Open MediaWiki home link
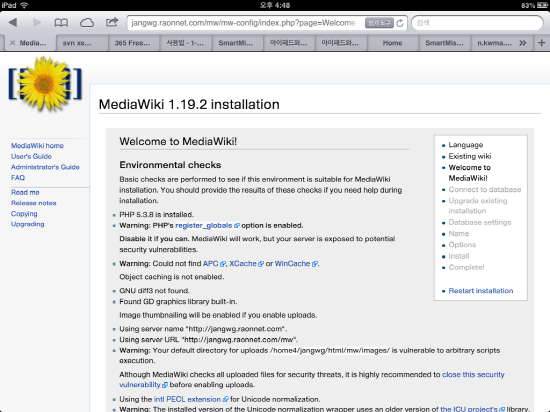Image resolution: width=550 pixels, height=412 pixels. point(37,146)
